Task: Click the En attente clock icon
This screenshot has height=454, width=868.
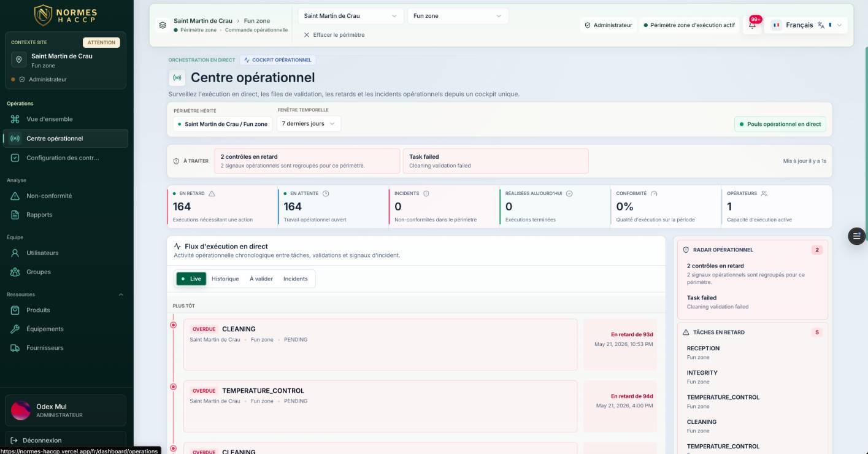Action: 326,193
